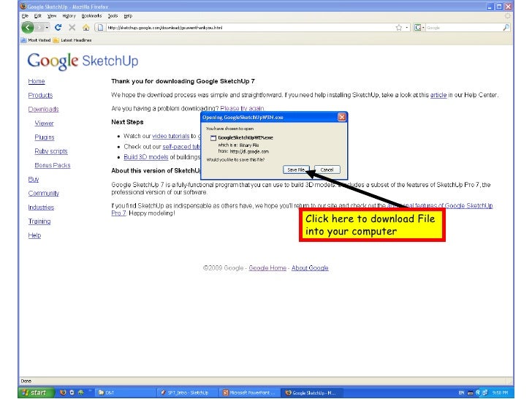The height and width of the screenshot is (399, 532).
Task: Click Save File in the download dialog
Action: [x=296, y=170]
